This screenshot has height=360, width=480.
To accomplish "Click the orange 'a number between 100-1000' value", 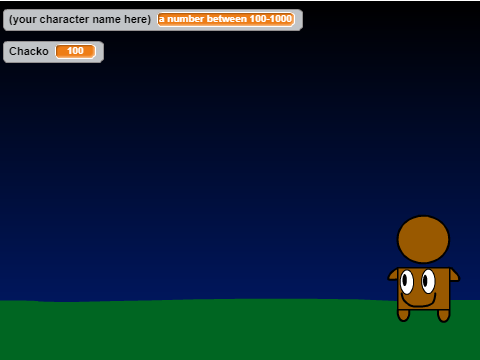I will 226,19.
